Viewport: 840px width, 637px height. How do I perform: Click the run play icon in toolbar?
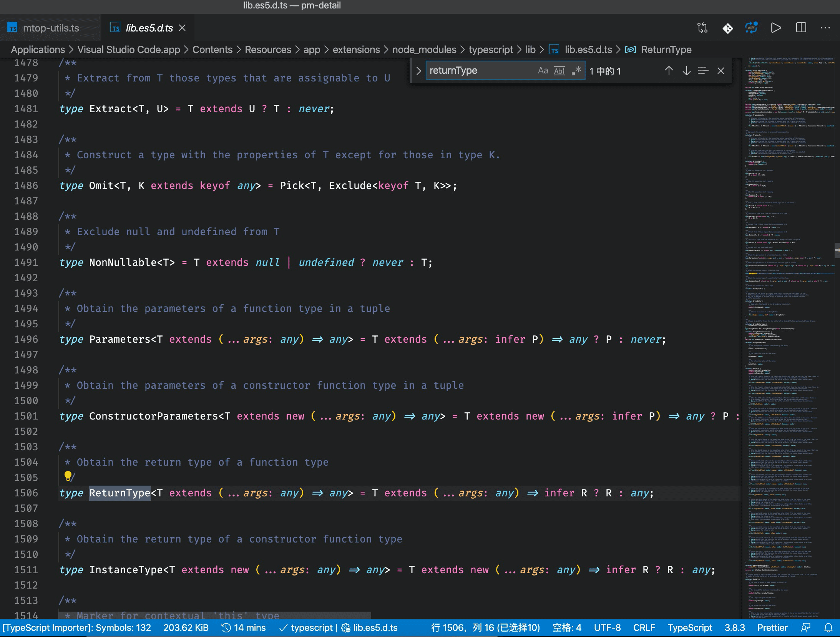(776, 28)
